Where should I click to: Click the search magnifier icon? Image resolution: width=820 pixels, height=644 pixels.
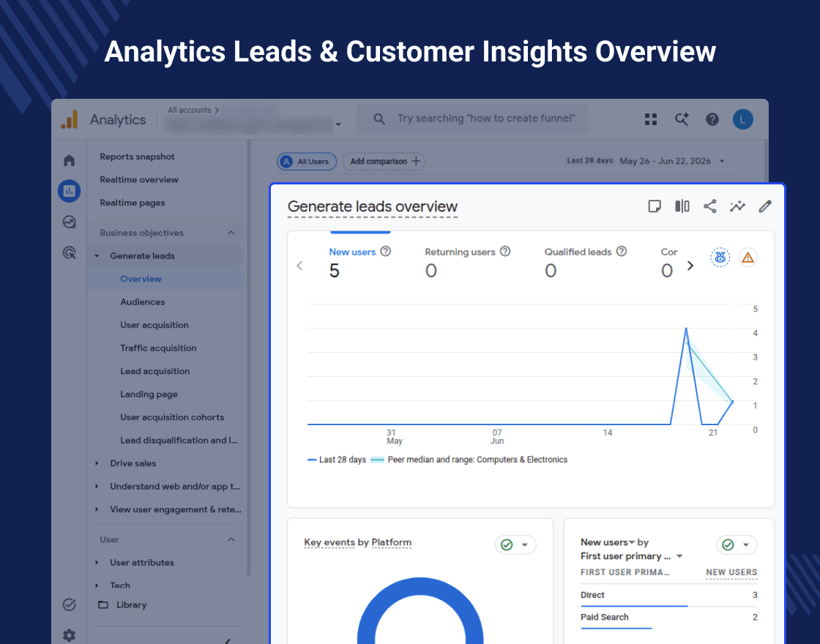(x=379, y=119)
